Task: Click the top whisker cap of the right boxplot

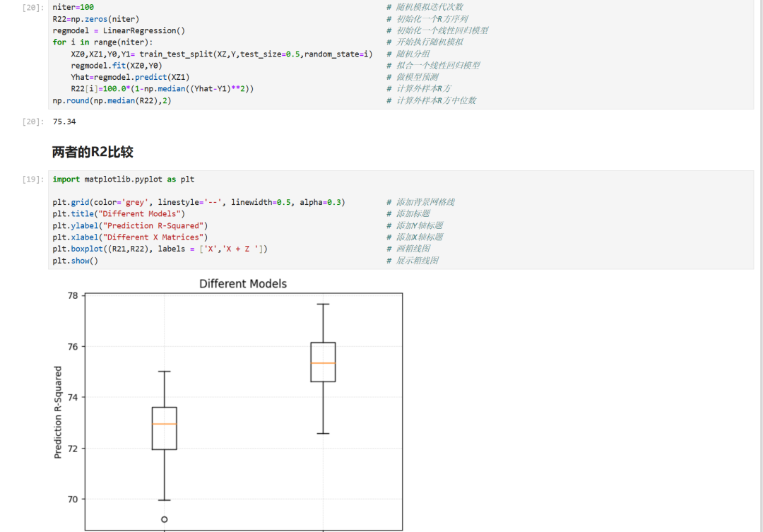Action: tap(323, 304)
